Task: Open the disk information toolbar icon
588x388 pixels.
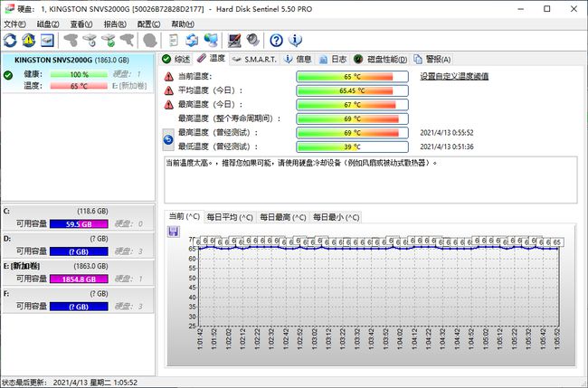Action: [x=47, y=40]
